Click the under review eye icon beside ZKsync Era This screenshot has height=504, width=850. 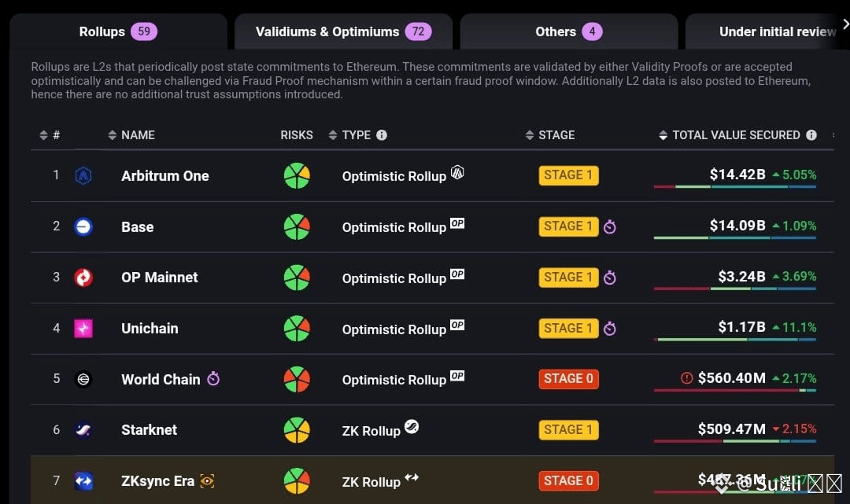(207, 480)
